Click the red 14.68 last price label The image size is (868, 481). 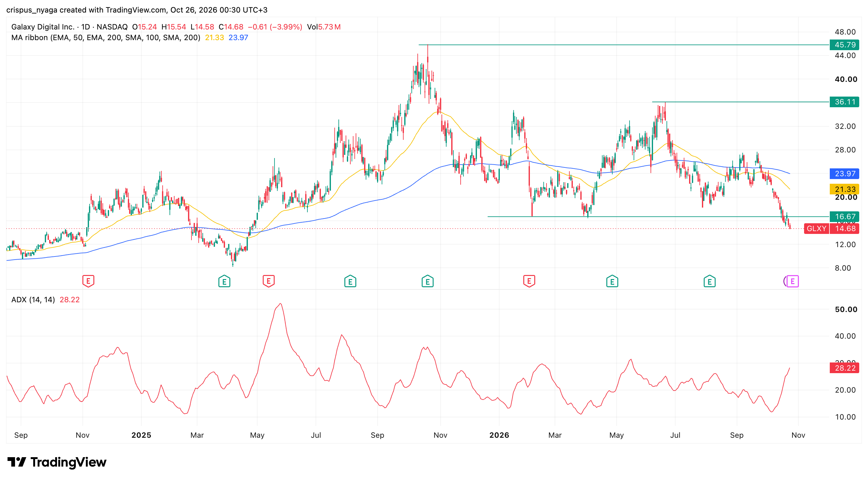[844, 229]
